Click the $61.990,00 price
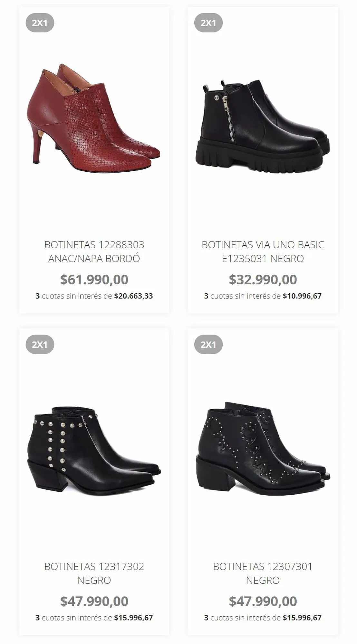357x644 pixels. click(94, 279)
